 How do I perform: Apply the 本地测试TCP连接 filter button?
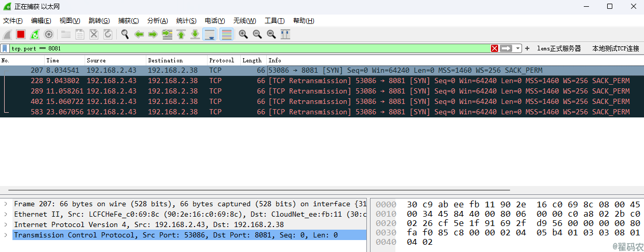coord(615,48)
